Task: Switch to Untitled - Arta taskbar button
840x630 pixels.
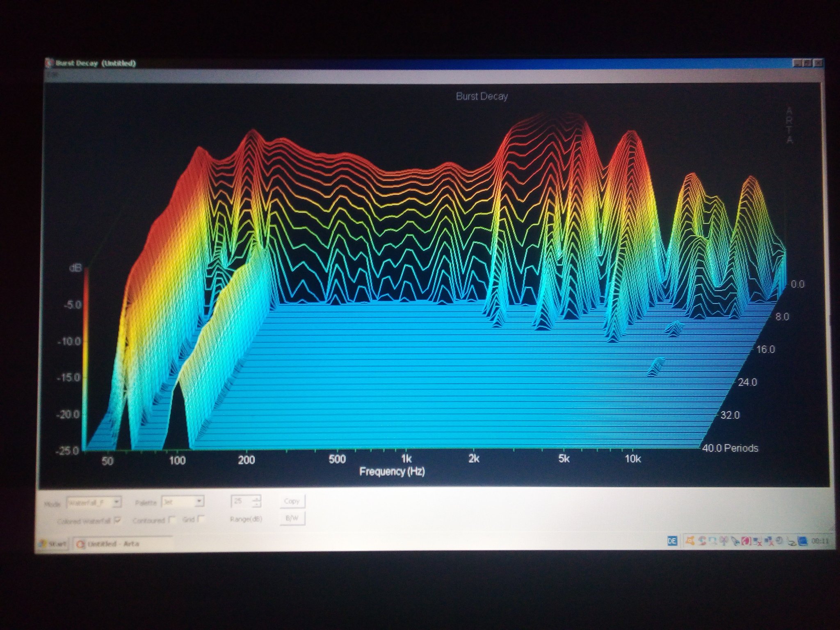Action: tap(123, 544)
